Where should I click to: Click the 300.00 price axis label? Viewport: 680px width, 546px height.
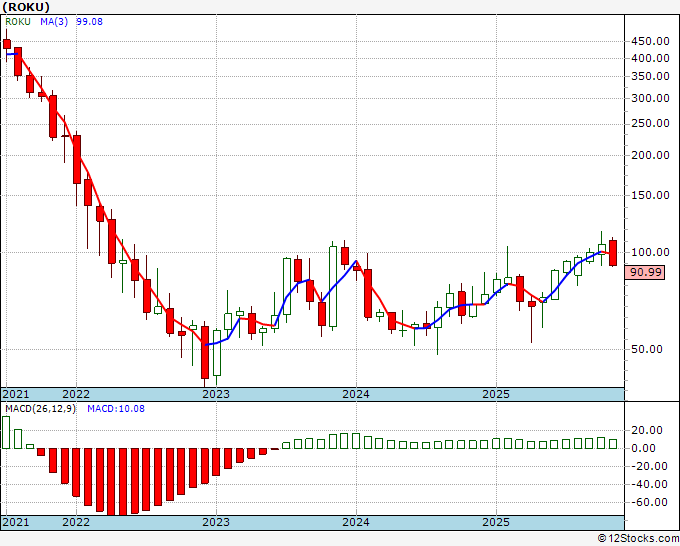[650, 98]
